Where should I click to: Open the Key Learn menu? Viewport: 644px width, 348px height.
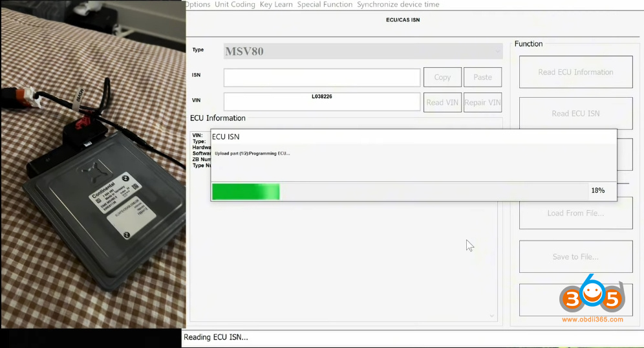click(x=276, y=5)
